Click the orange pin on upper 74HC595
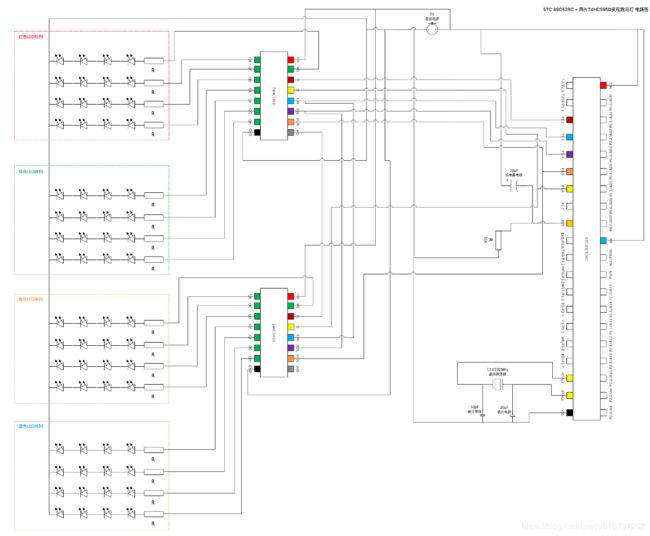650x536 pixels. pos(291,122)
